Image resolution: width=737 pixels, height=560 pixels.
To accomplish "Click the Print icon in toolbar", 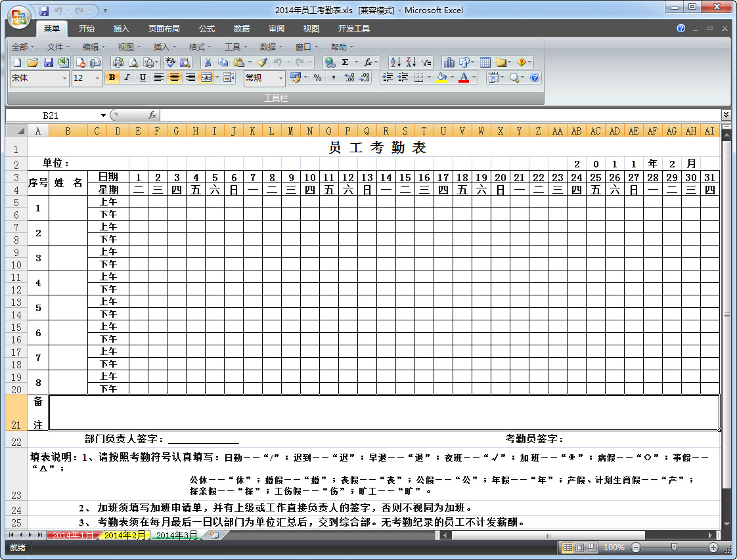I will tap(118, 62).
